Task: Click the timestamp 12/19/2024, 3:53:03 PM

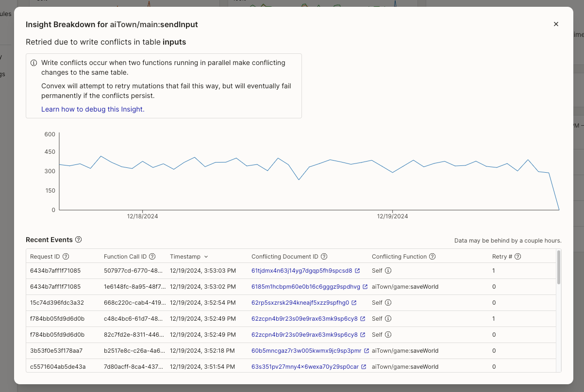Action: click(x=203, y=271)
